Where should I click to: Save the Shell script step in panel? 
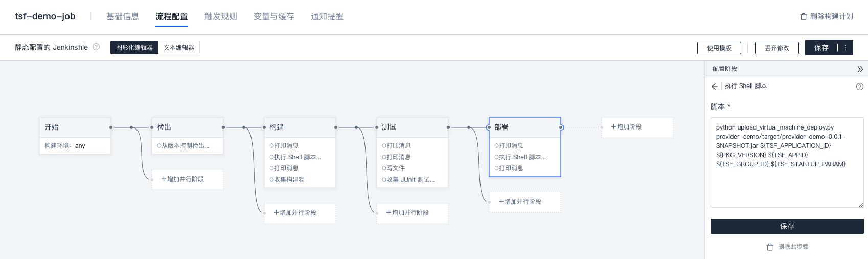[x=787, y=226]
